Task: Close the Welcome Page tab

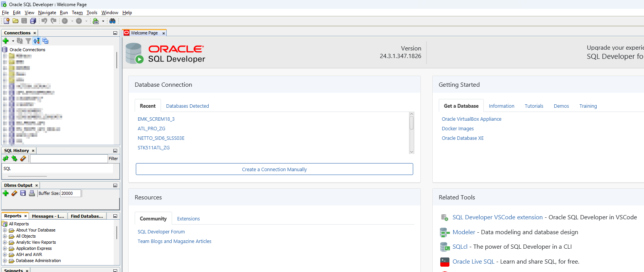Action: point(164,33)
